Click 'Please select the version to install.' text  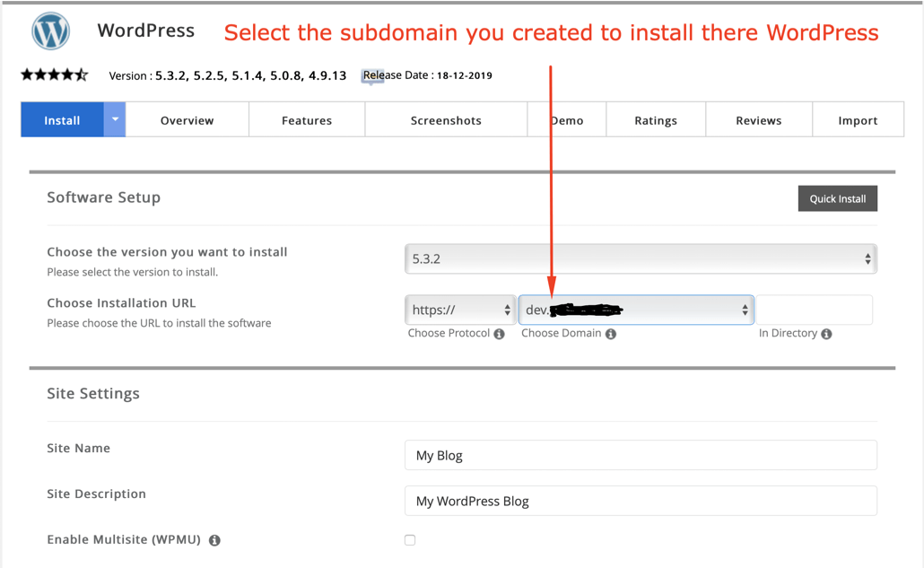(x=133, y=272)
